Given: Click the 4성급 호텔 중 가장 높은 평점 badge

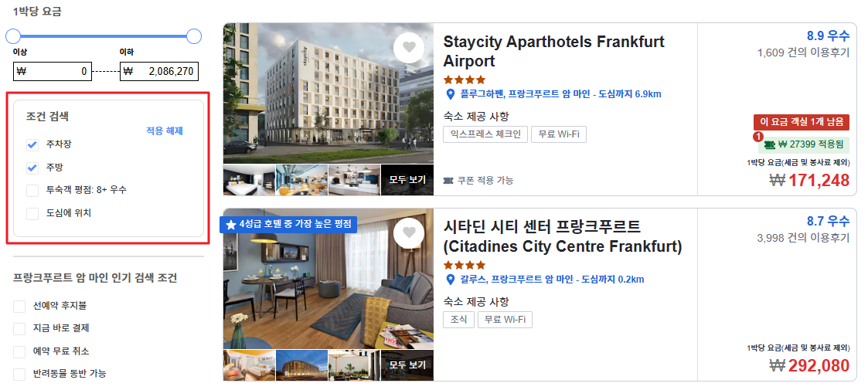Looking at the screenshot, I should click(x=288, y=225).
